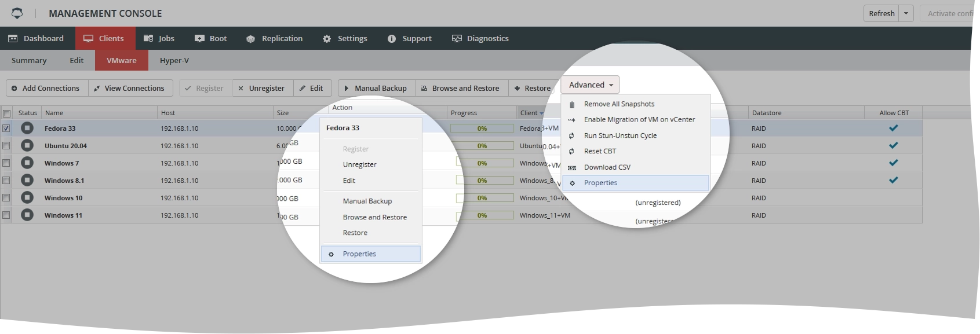The image size is (980, 334).
Task: Sort by the Host column header
Action: (x=215, y=113)
